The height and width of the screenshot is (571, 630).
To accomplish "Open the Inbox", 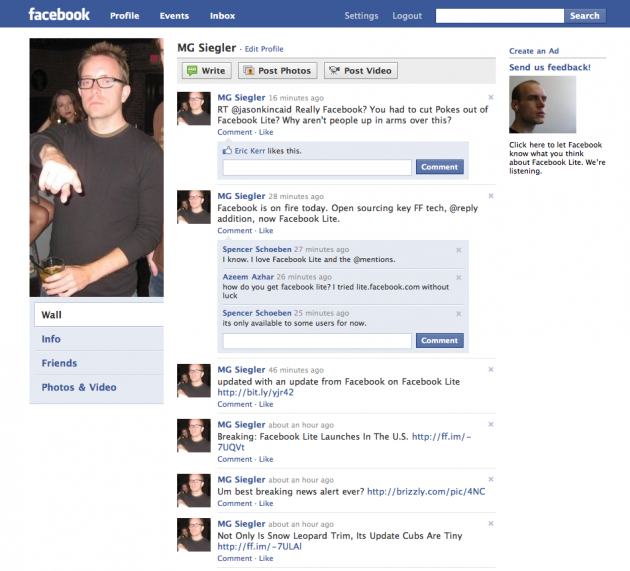I will pyautogui.click(x=222, y=16).
